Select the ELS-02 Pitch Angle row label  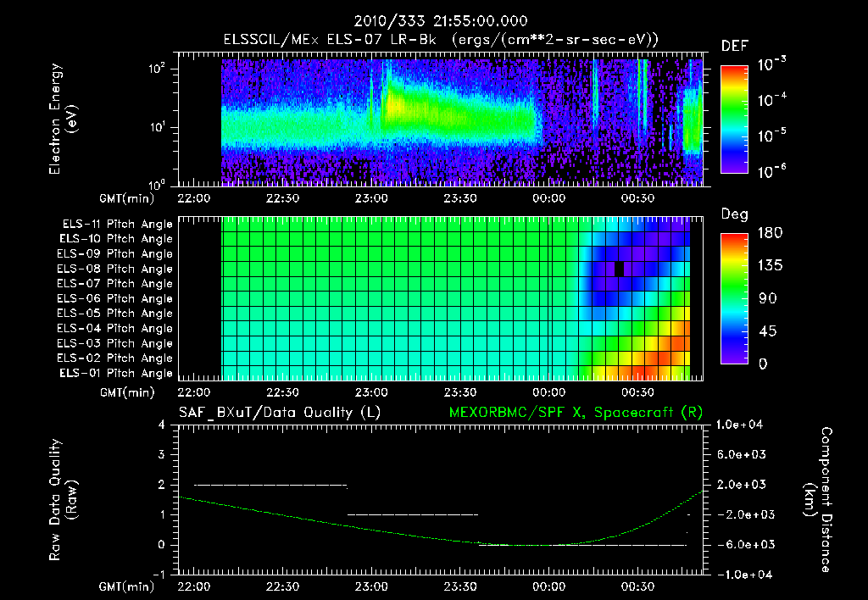[115, 358]
